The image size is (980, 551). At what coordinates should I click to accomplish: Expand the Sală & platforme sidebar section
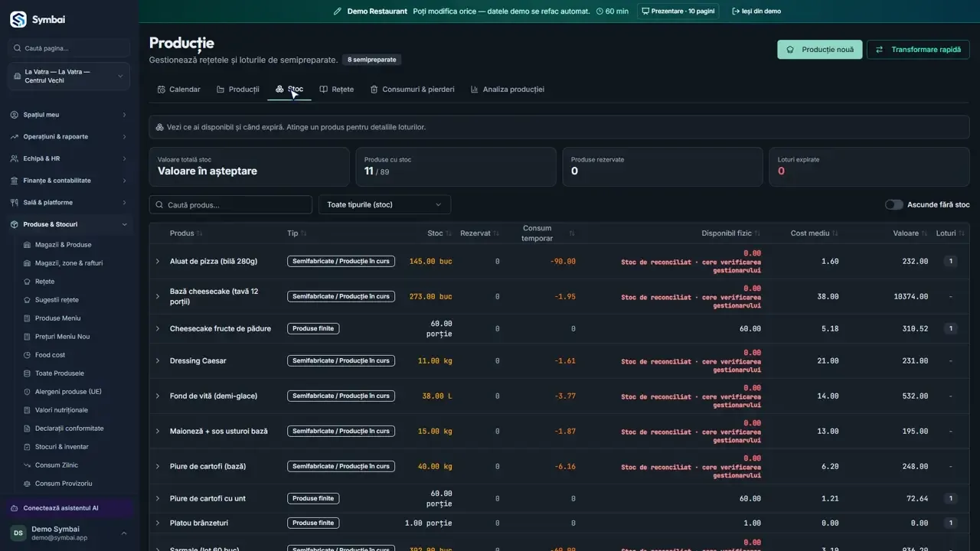(x=69, y=203)
